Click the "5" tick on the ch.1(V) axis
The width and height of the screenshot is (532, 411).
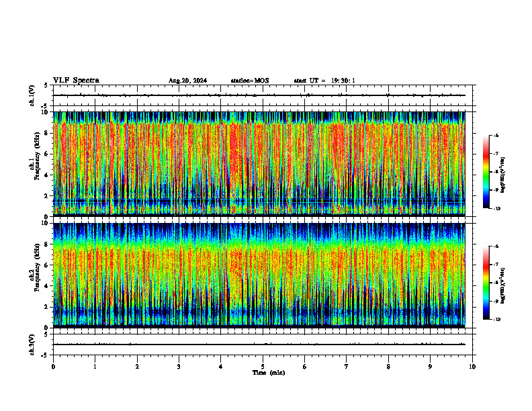click(47, 85)
